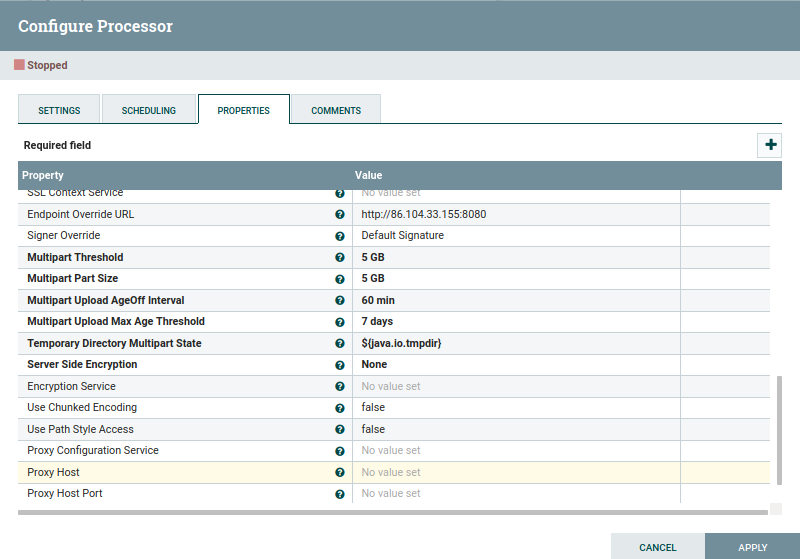Image resolution: width=800 pixels, height=559 pixels.
Task: Switch to the Scheduling tab
Action: [x=149, y=110]
